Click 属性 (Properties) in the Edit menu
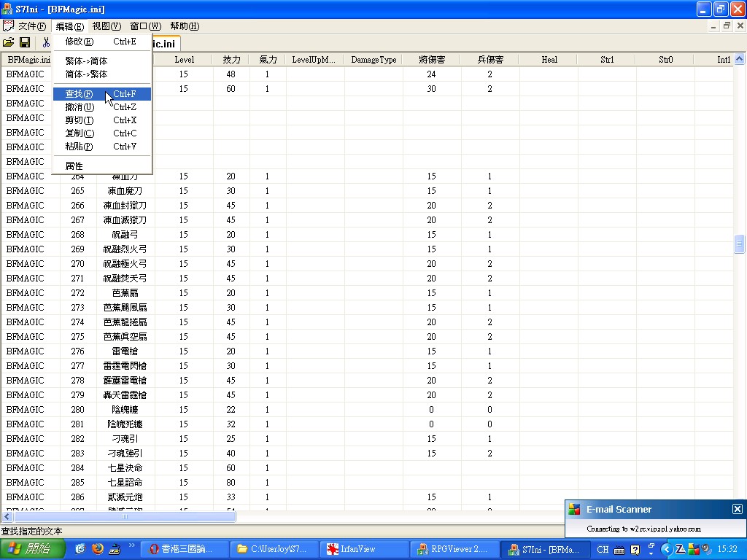The height and width of the screenshot is (560, 747). click(x=74, y=166)
